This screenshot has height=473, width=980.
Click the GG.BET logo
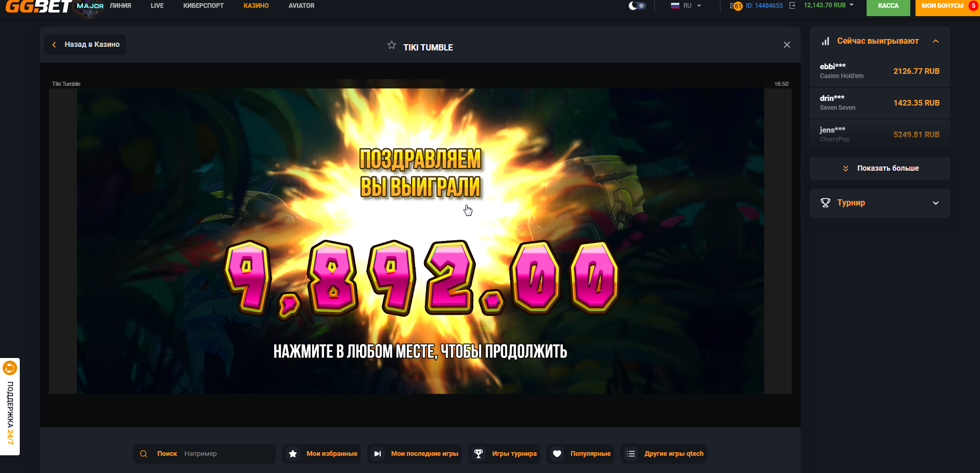coord(38,6)
